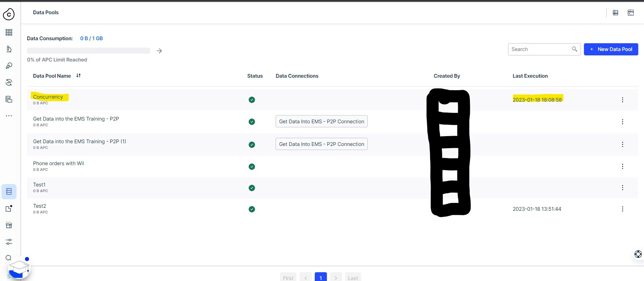Click P2P Connection chip in EMS Training - P2P row
This screenshot has width=644, height=281.
point(321,122)
